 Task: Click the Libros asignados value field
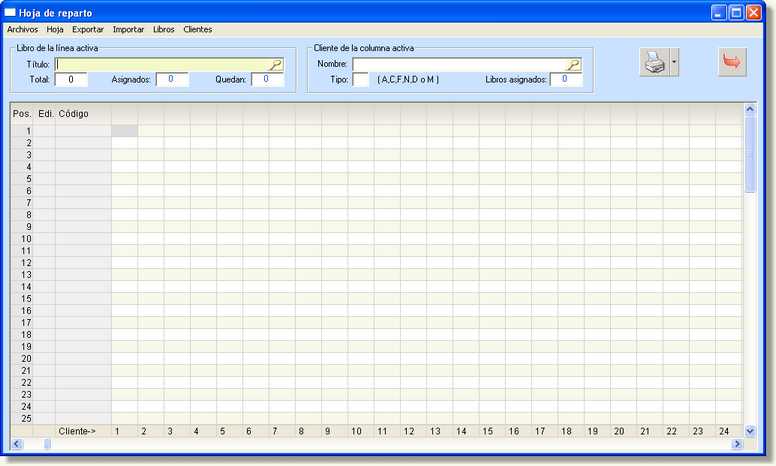566,80
